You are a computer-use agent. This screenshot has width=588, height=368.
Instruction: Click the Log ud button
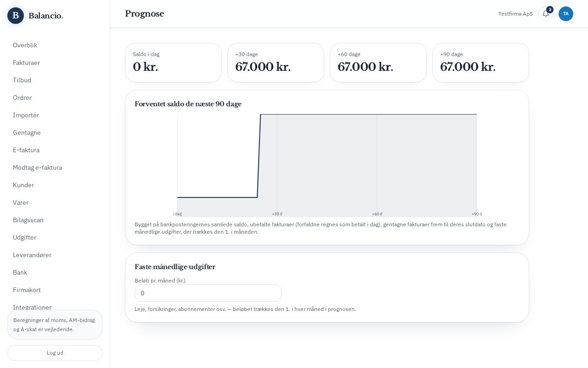tap(55, 353)
